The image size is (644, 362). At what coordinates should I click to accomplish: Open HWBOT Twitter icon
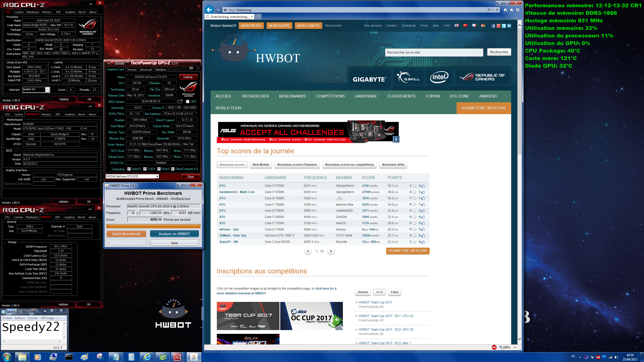tap(504, 26)
